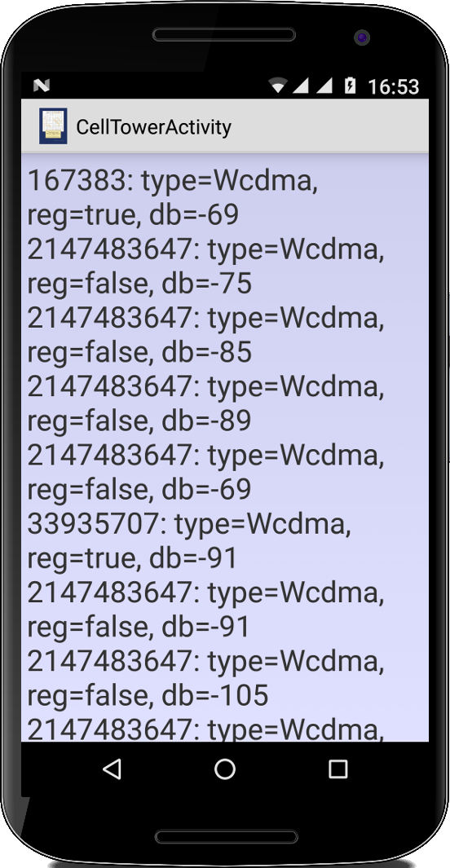Tap the CellTowerActivity title text
Screen dimensions: 450x868
(x=153, y=127)
